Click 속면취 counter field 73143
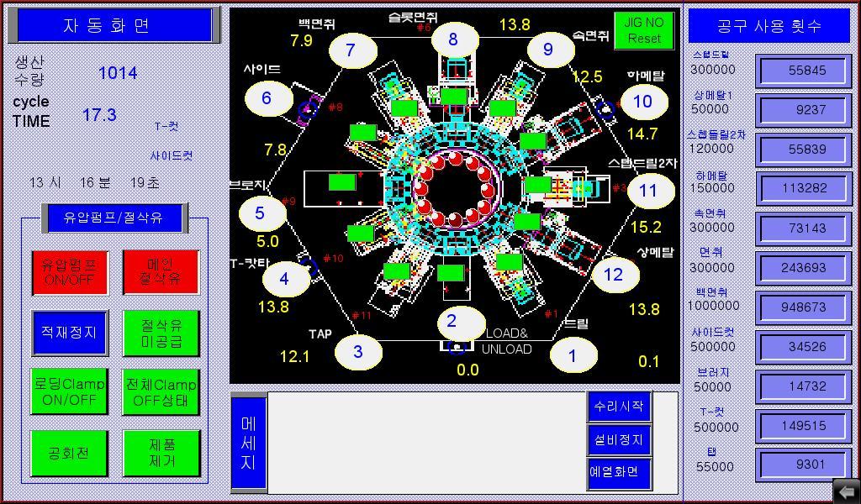The width and height of the screenshot is (861, 504). 803,228
